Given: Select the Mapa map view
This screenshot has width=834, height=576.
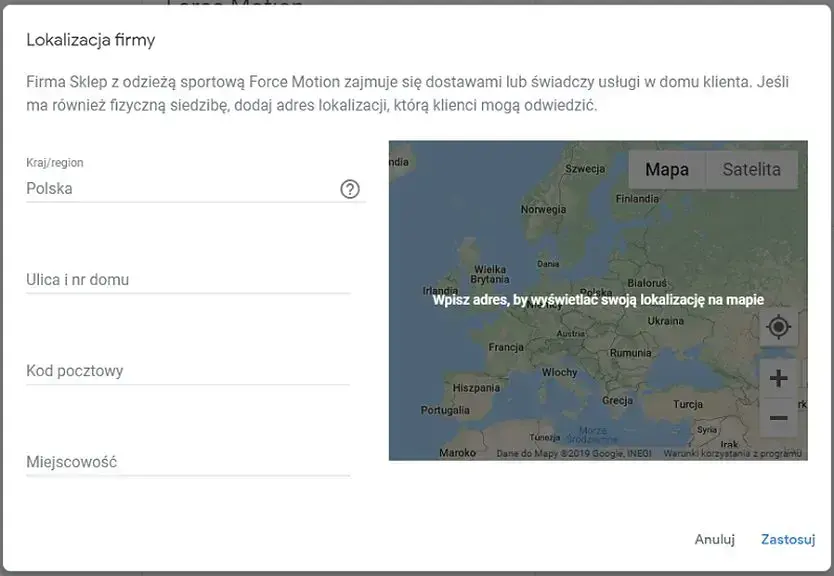Looking at the screenshot, I should click(x=667, y=170).
